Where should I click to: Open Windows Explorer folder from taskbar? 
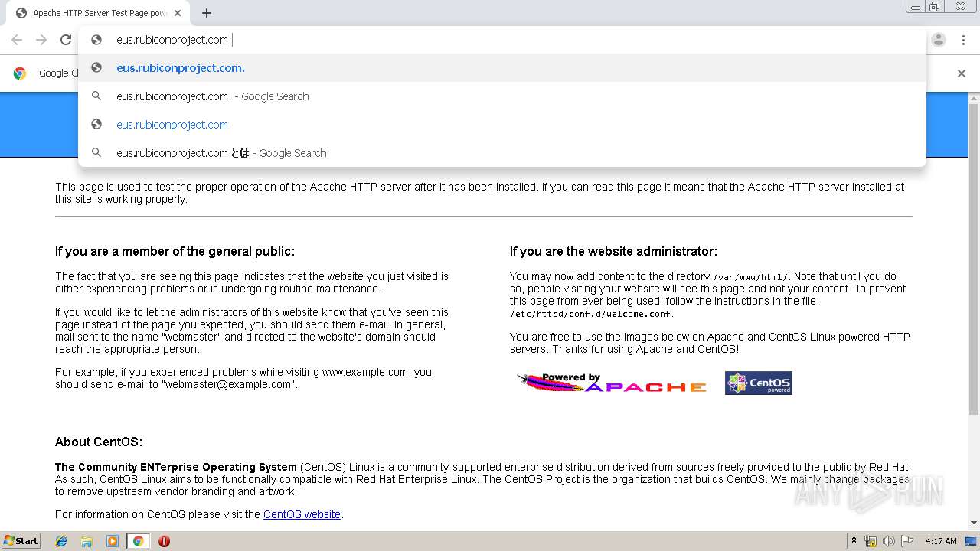click(87, 541)
